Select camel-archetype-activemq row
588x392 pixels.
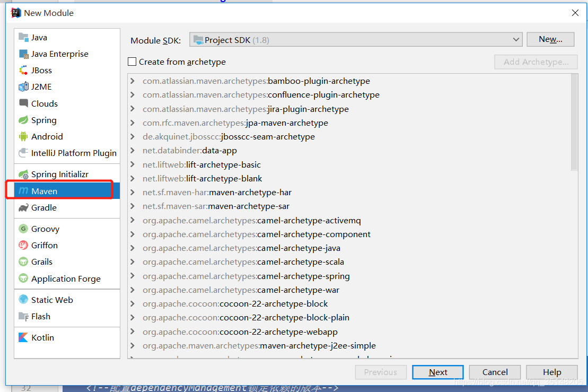(349, 221)
